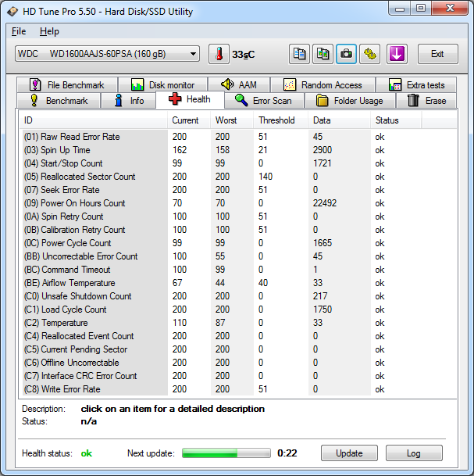Select the Unsafe Shutdown Count row

pyautogui.click(x=239, y=296)
